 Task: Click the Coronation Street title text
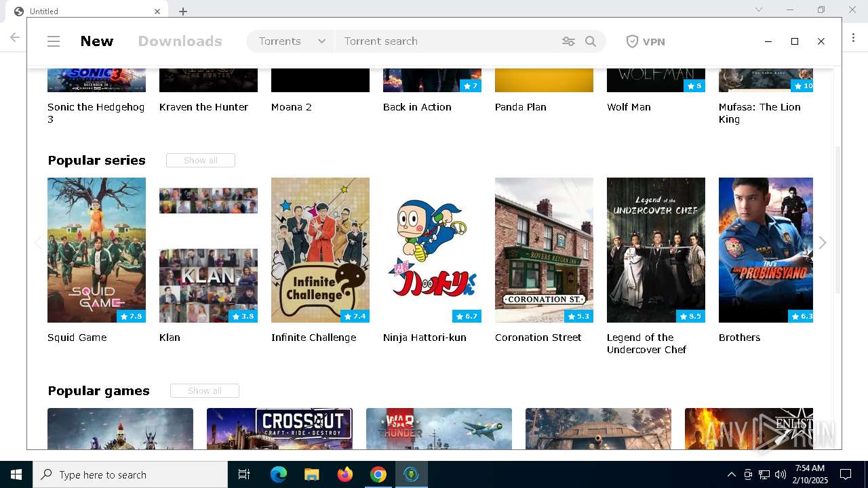tap(538, 338)
